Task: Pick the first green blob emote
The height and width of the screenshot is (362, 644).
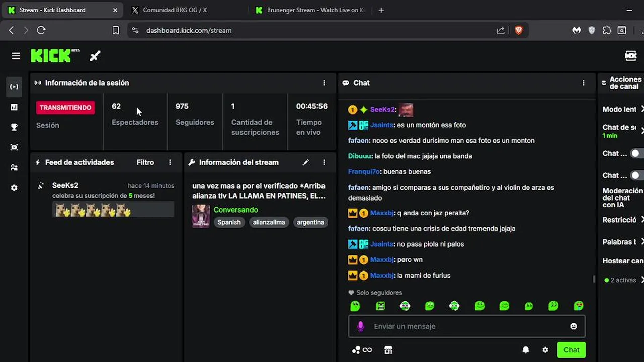Action: tap(355, 306)
